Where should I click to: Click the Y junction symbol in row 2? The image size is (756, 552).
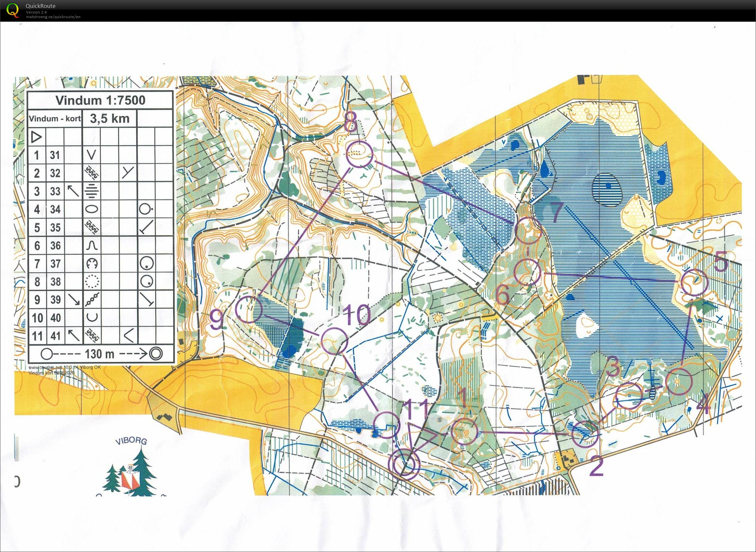coord(128,173)
